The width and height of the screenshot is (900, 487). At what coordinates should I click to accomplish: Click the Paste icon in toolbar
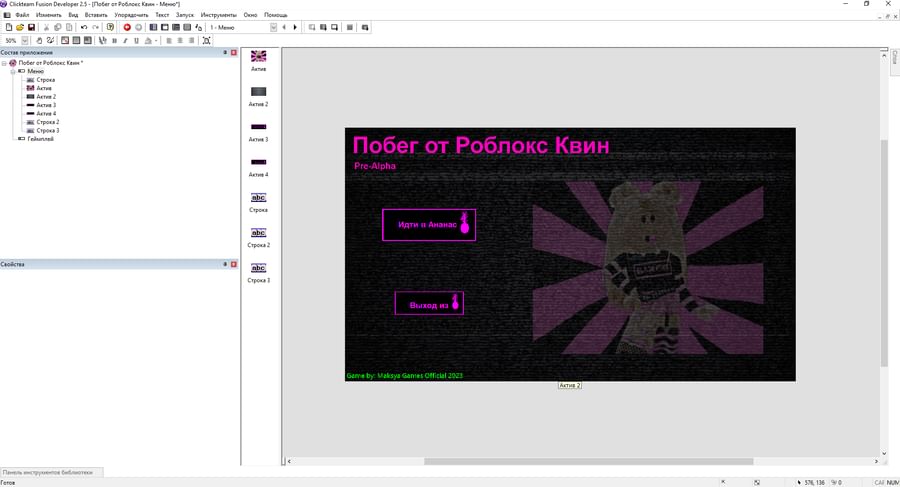tap(69, 27)
